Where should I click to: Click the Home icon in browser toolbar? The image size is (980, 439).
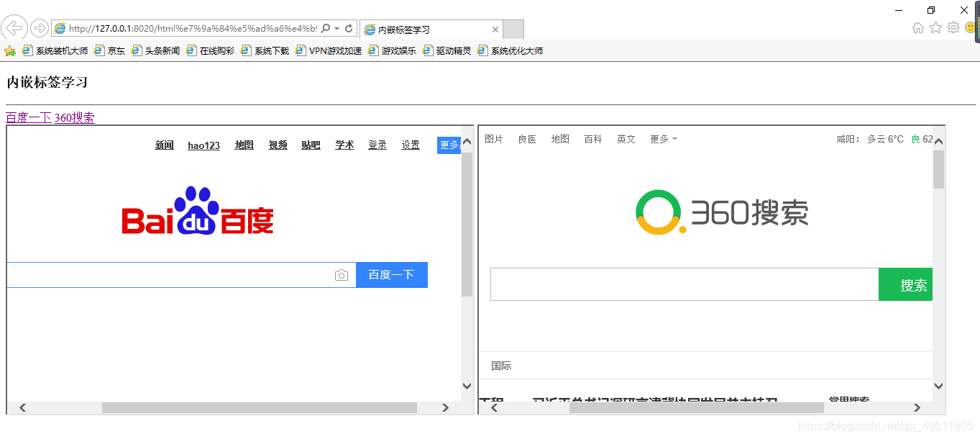point(918,27)
